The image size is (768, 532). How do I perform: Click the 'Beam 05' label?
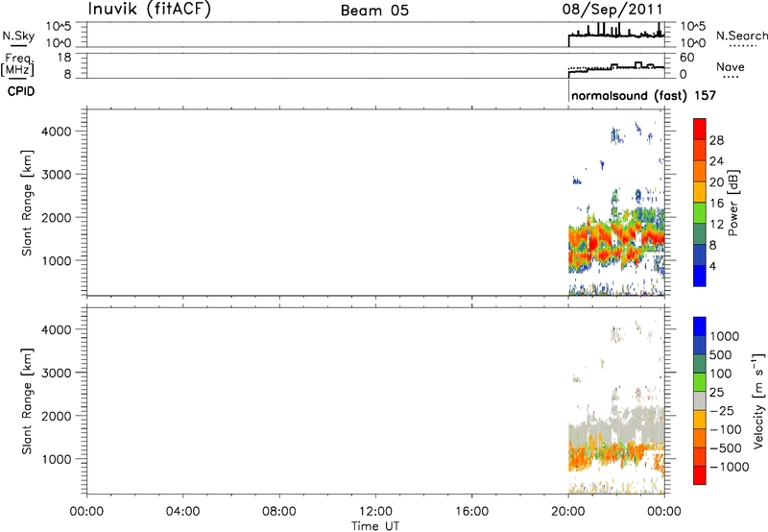pos(374,11)
